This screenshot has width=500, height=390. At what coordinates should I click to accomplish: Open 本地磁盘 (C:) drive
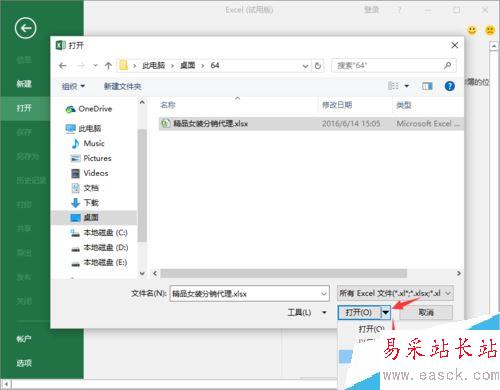99,233
